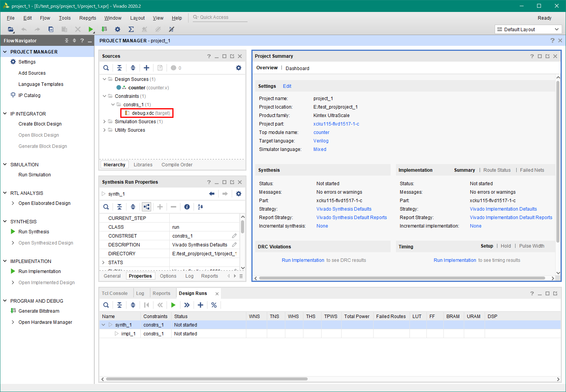Click Run Implementation link under DRC Violations
Image resolution: width=566 pixels, height=392 pixels.
[x=303, y=260]
